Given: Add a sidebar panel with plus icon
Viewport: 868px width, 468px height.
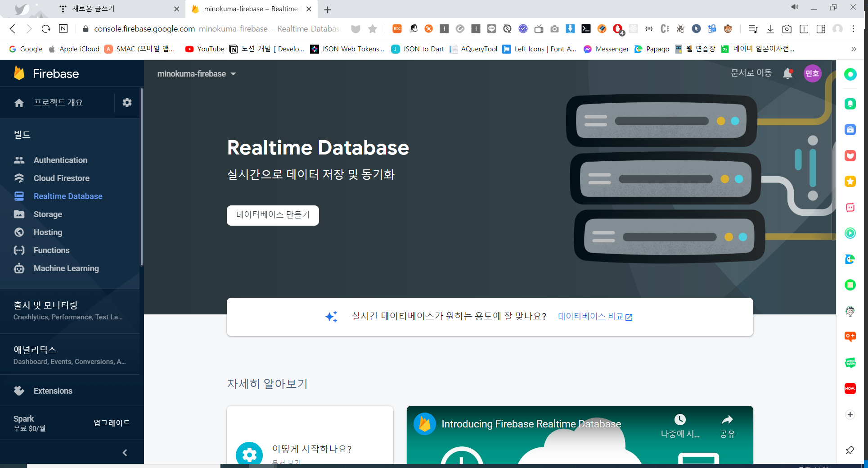Looking at the screenshot, I should coord(850,414).
